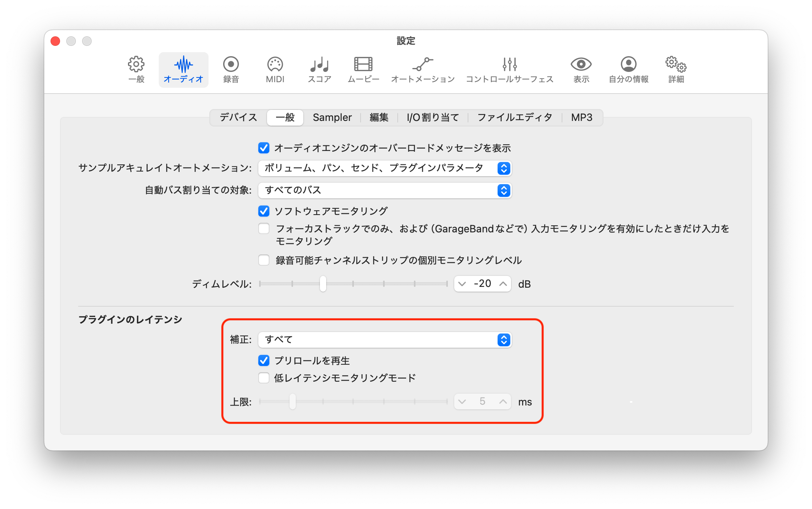Viewport: 812px width, 509px height.
Task: Click the ディムレベル slider handle
Action: pyautogui.click(x=323, y=284)
